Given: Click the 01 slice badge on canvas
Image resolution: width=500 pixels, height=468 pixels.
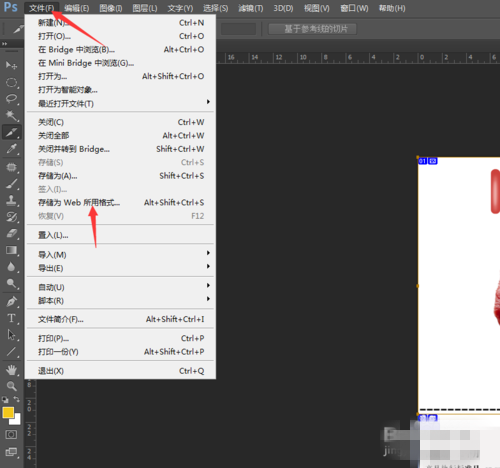Looking at the screenshot, I should [x=423, y=161].
